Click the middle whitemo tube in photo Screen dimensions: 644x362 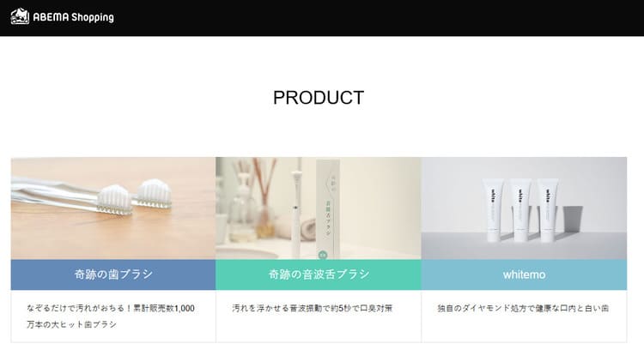click(x=521, y=210)
